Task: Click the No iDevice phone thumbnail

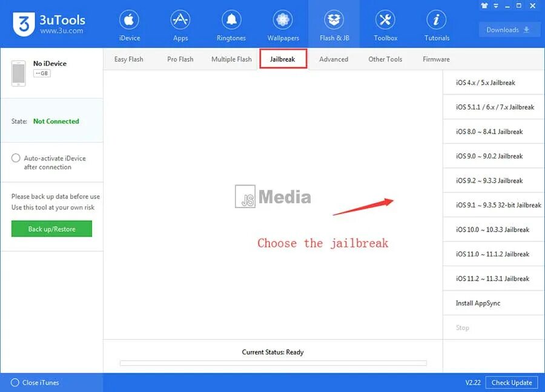Action: 18,73
